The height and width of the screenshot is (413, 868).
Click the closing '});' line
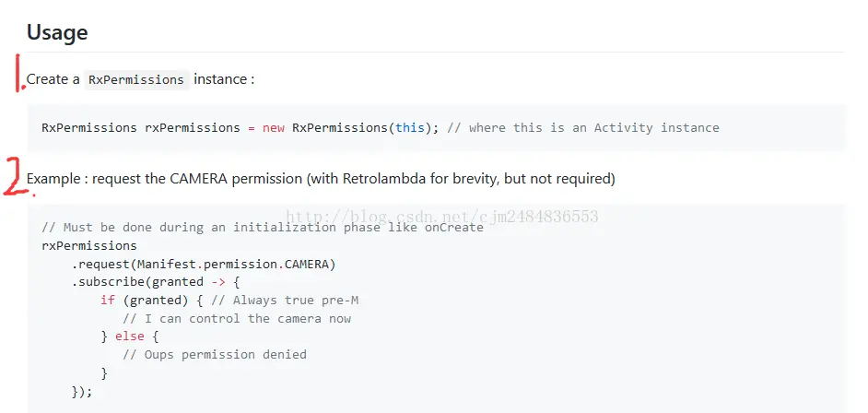point(82,391)
